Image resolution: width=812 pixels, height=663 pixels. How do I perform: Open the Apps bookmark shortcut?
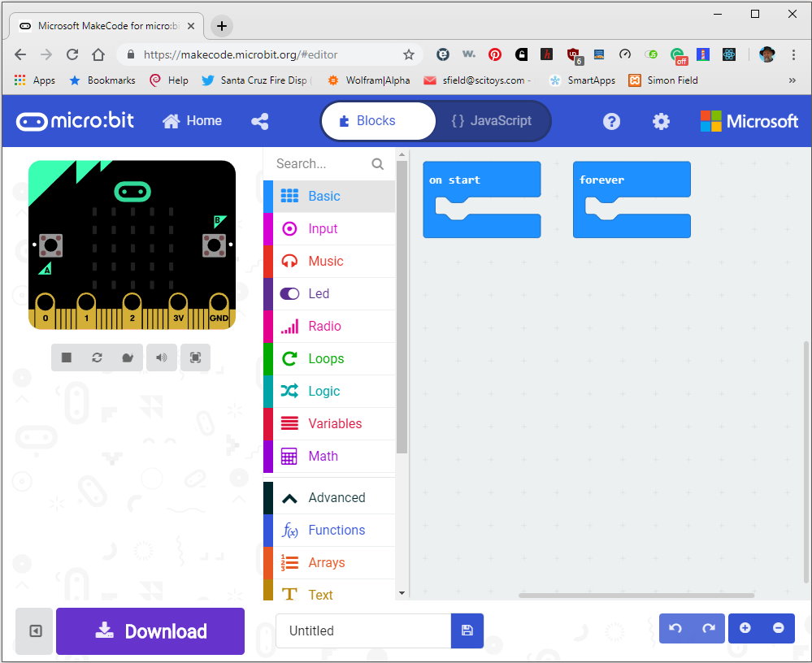[x=35, y=80]
